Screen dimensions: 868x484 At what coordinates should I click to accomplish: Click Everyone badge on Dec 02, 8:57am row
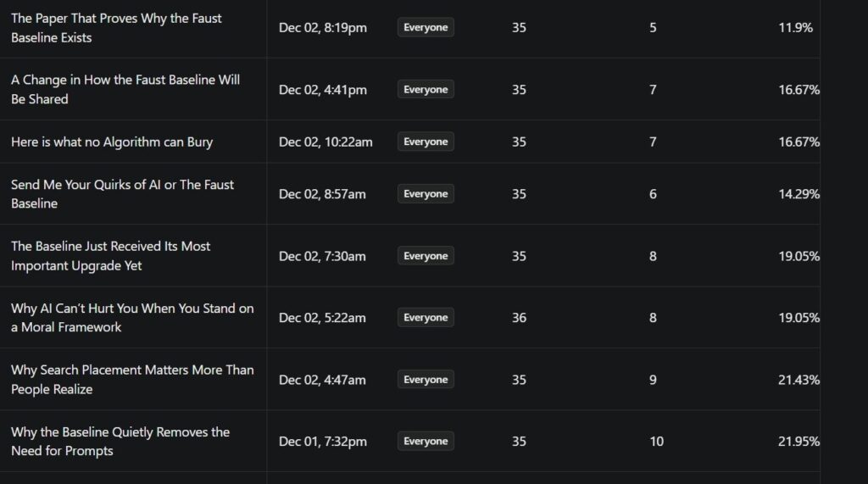point(426,194)
